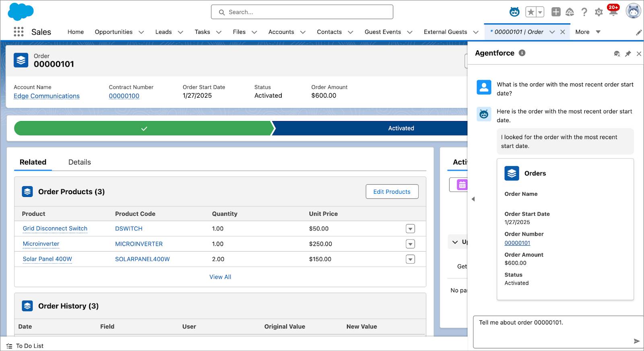Click the global Search field

pos(302,12)
